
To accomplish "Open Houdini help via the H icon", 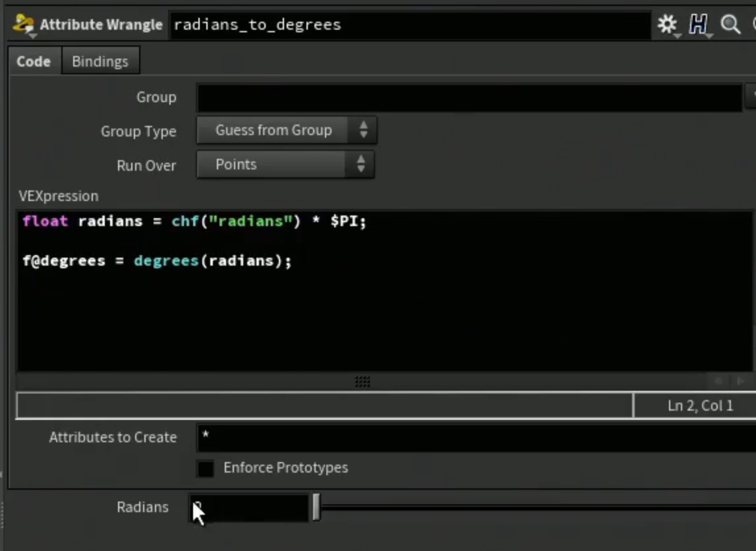I will [x=698, y=24].
